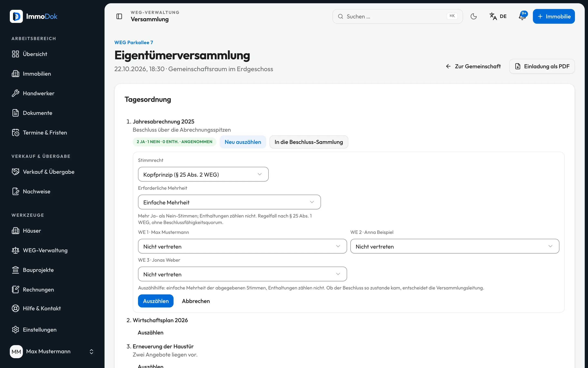
Task: Open WE 2 Anna Beispiel vote dropdown
Action: click(455, 246)
